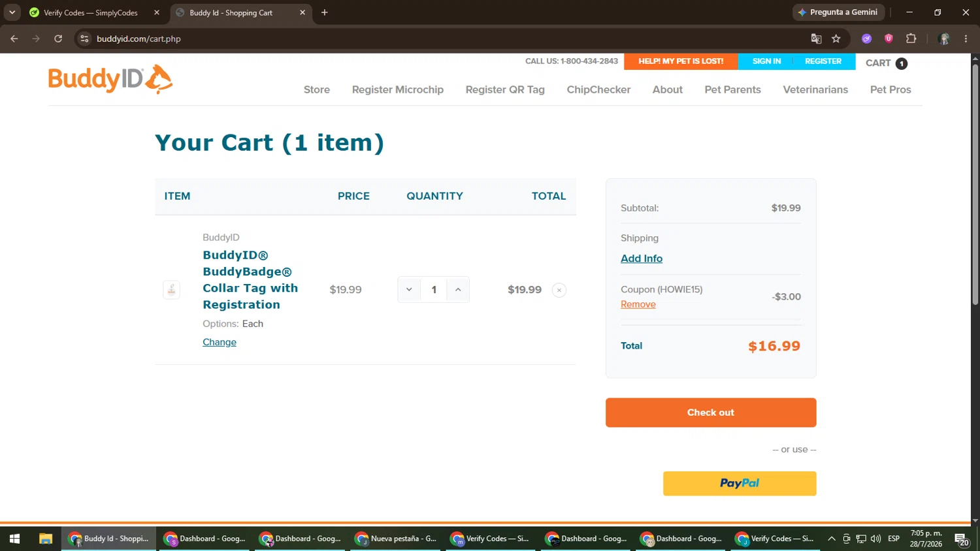
Task: Click Add Info under Shipping
Action: (x=642, y=259)
